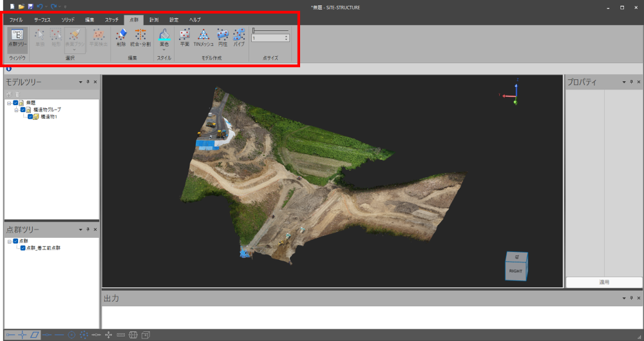Open the 面色 dropdown arrow
Viewport: 644px width, 341px height.
pyautogui.click(x=164, y=50)
